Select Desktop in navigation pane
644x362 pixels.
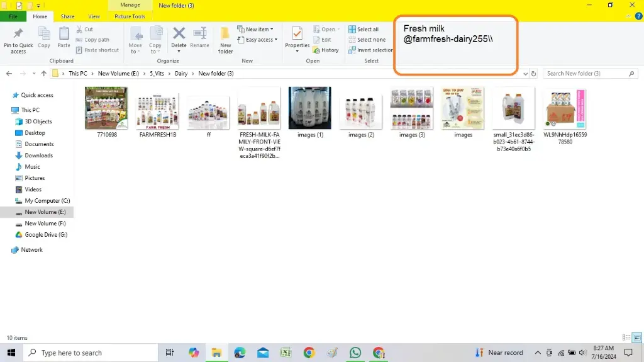point(30,133)
